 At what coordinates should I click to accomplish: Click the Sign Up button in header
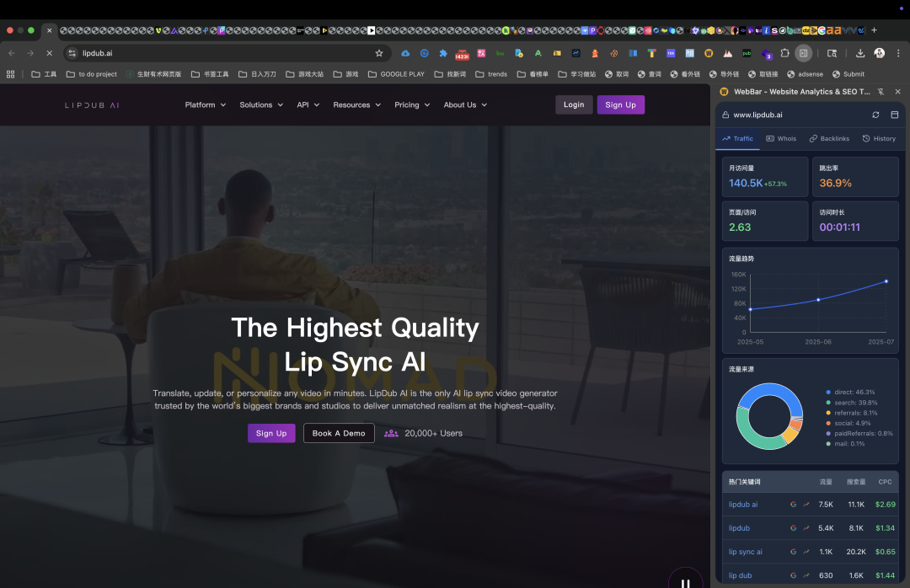620,105
